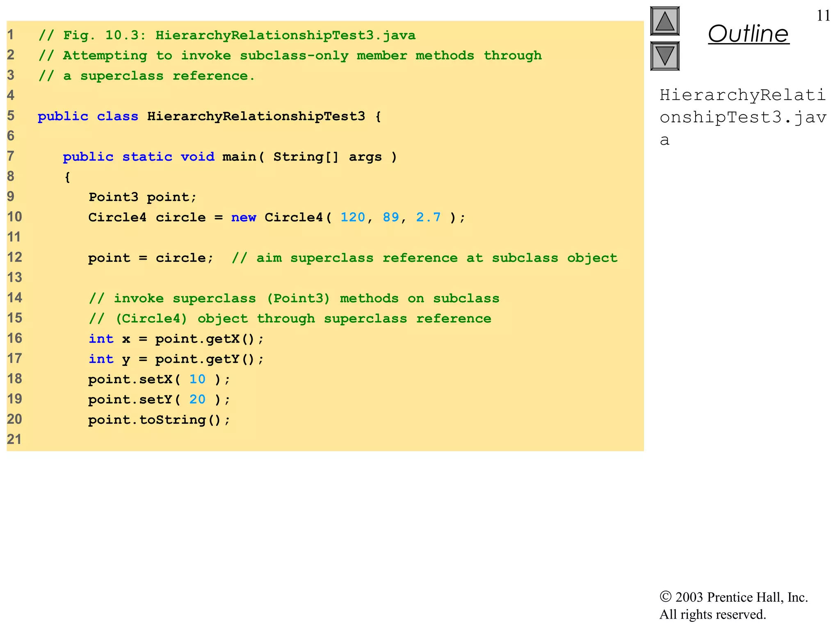This screenshot has height=630, width=840.
Task: Click the 'int y = point.getY();' line
Action: point(176,359)
